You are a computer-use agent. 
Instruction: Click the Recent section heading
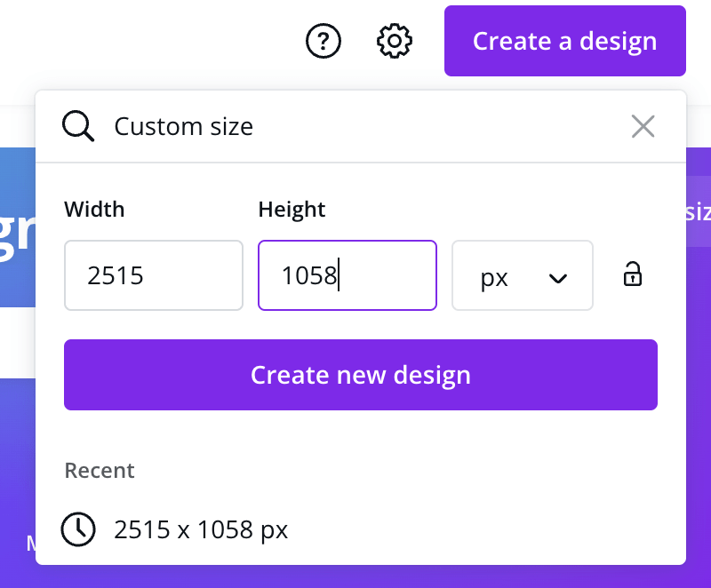[x=100, y=470]
